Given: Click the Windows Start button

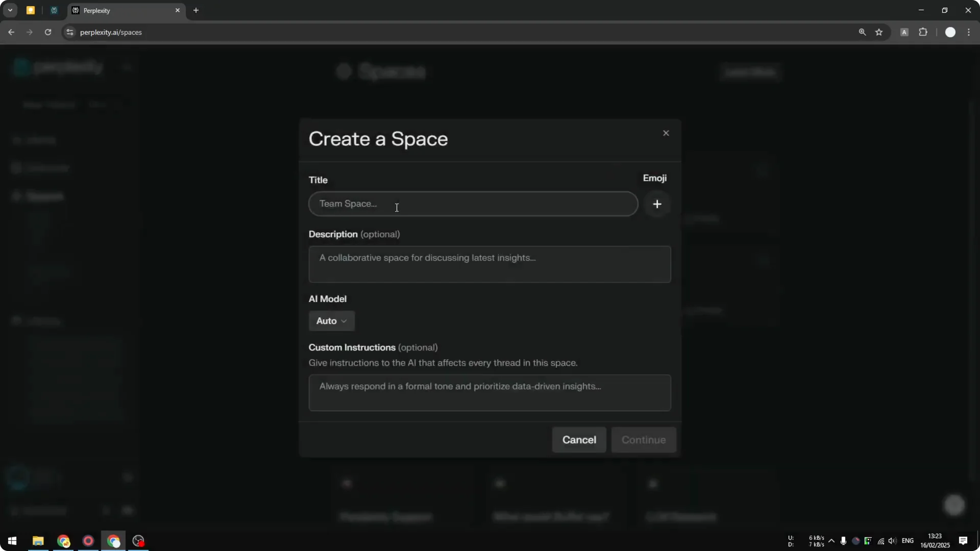Looking at the screenshot, I should [12, 541].
